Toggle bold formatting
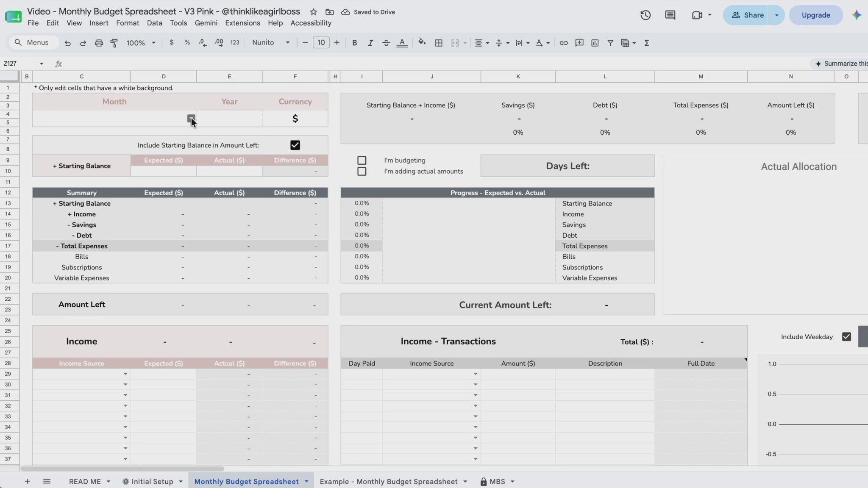Screen dimensions: 868x488 pyautogui.click(x=355, y=43)
